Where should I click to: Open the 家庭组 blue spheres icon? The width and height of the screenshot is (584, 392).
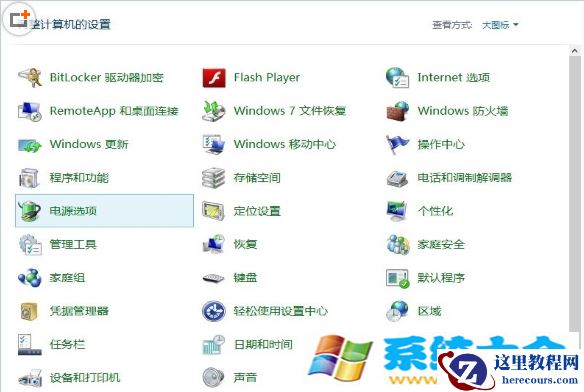[x=30, y=278]
